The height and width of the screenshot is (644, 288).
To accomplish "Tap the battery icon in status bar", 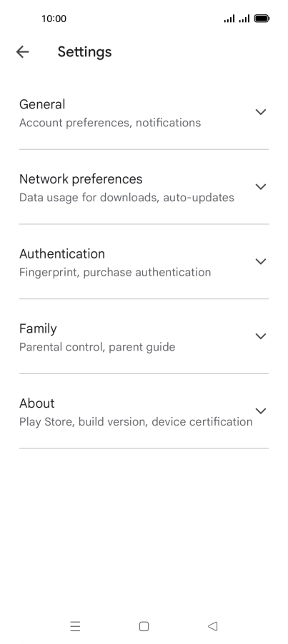I will click(x=262, y=19).
